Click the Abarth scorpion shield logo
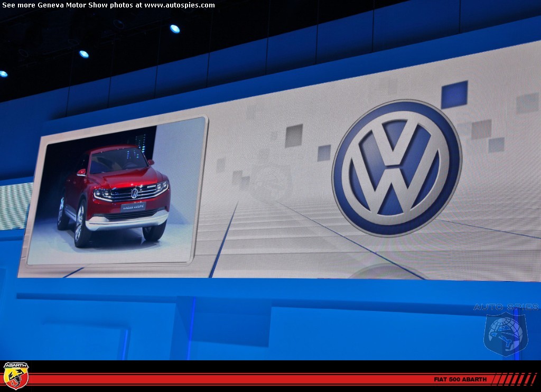541x392 pixels. (x=16, y=376)
